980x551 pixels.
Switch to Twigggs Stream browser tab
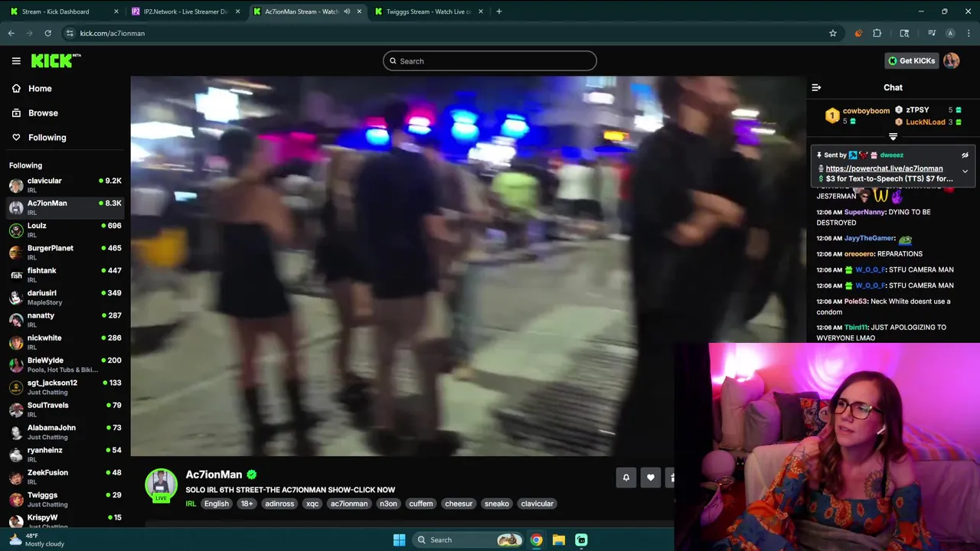[x=429, y=11]
